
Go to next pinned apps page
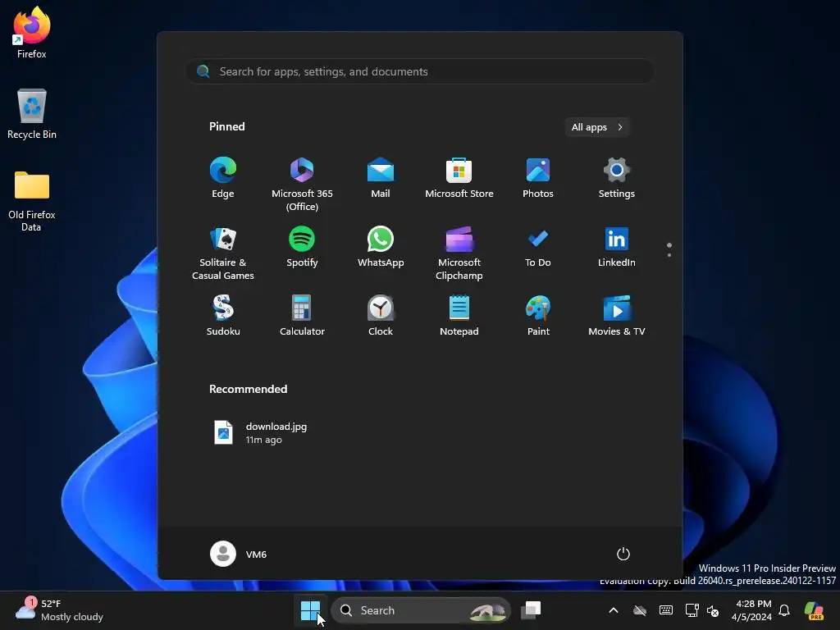(x=669, y=255)
